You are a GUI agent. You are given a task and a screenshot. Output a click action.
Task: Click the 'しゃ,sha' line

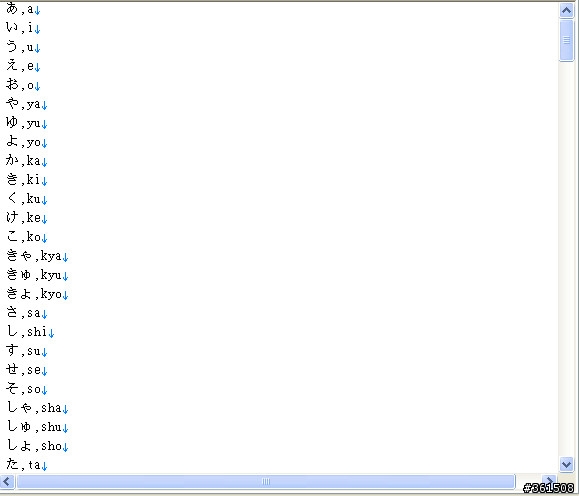[37, 408]
